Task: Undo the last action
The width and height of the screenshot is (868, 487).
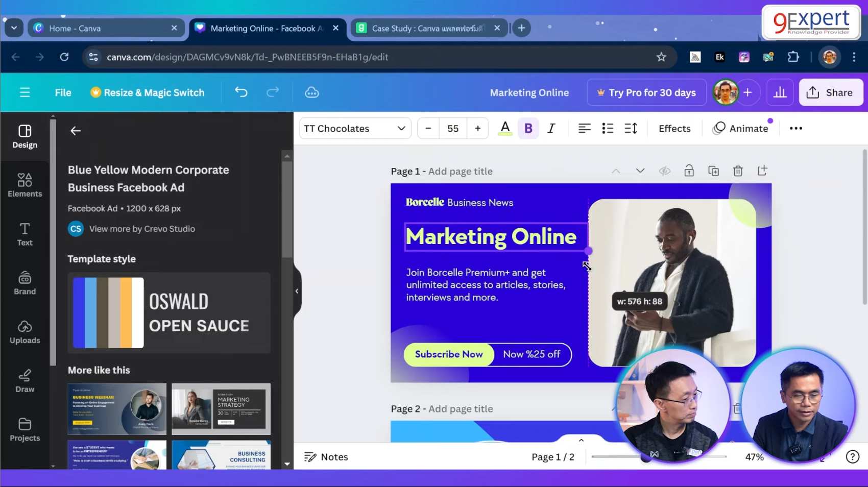Action: coord(240,92)
